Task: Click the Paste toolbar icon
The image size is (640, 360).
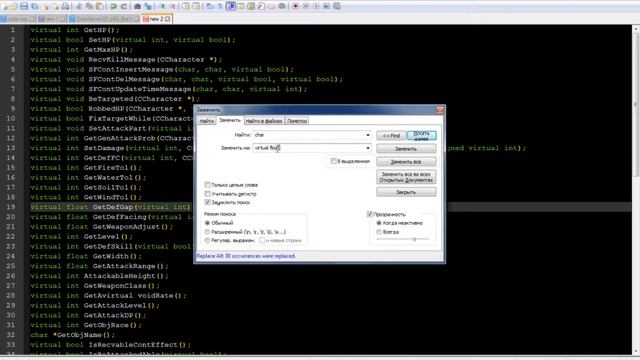Action: pos(100,6)
